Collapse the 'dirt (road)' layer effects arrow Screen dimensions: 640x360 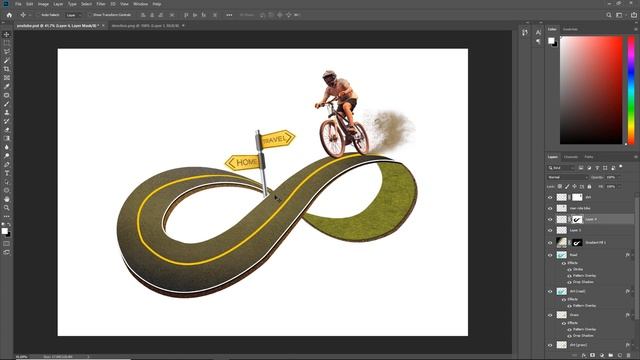(633, 291)
